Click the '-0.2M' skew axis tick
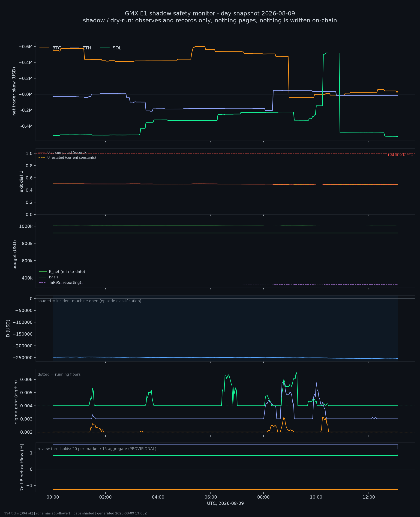The height and width of the screenshot is (517, 420). [x=26, y=110]
